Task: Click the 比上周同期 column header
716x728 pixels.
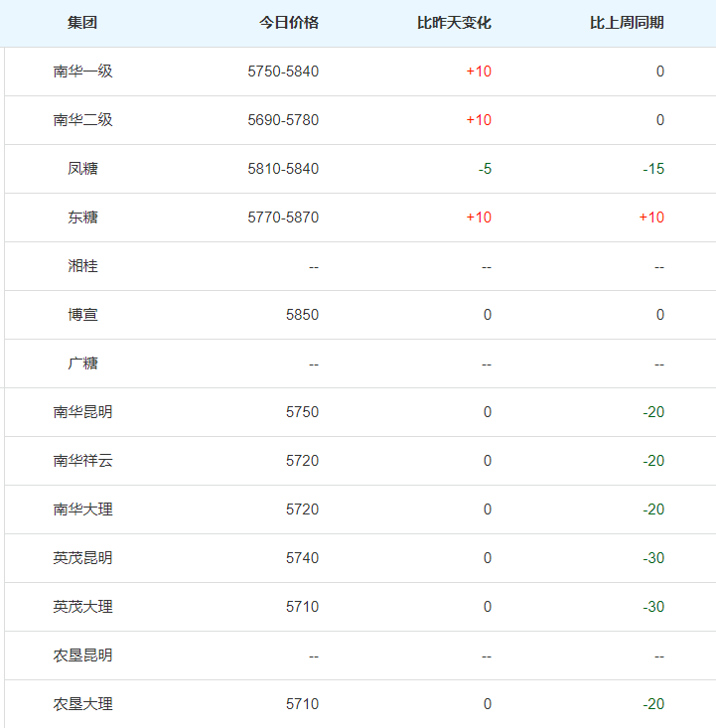Action: tap(627, 23)
